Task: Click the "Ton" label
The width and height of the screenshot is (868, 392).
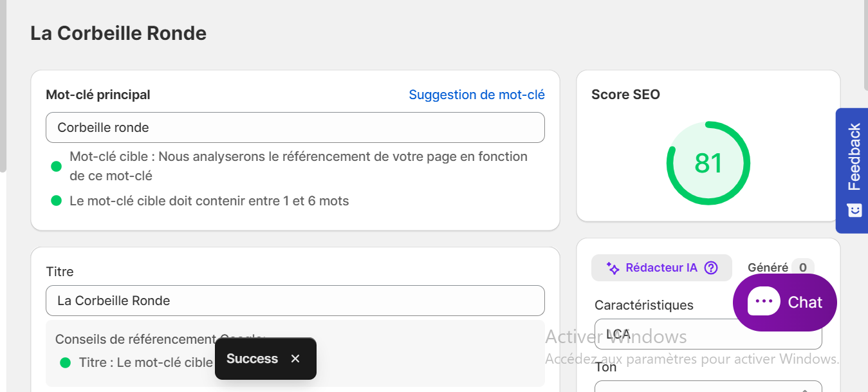Action: pyautogui.click(x=606, y=367)
